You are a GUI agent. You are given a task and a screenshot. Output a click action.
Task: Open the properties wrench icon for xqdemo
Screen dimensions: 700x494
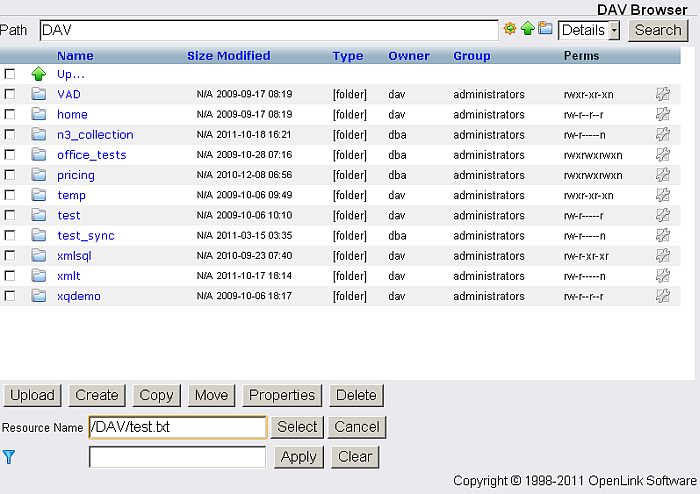click(663, 296)
